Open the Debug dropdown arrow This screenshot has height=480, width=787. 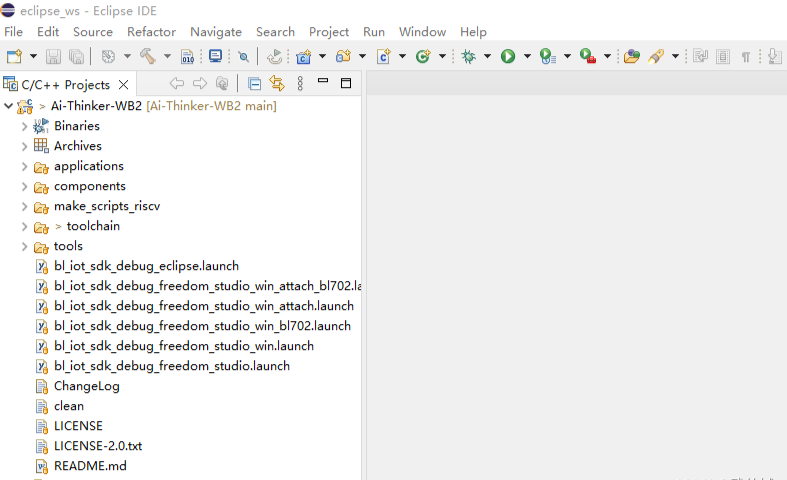coord(487,56)
